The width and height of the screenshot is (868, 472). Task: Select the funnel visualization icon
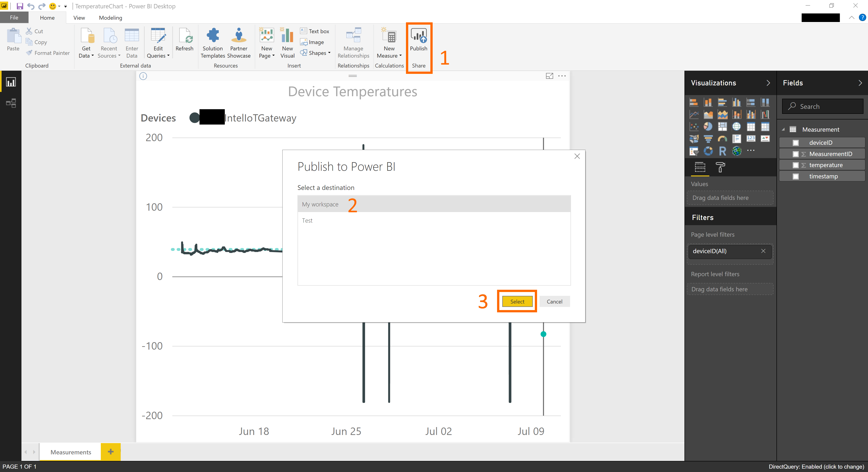click(x=708, y=139)
